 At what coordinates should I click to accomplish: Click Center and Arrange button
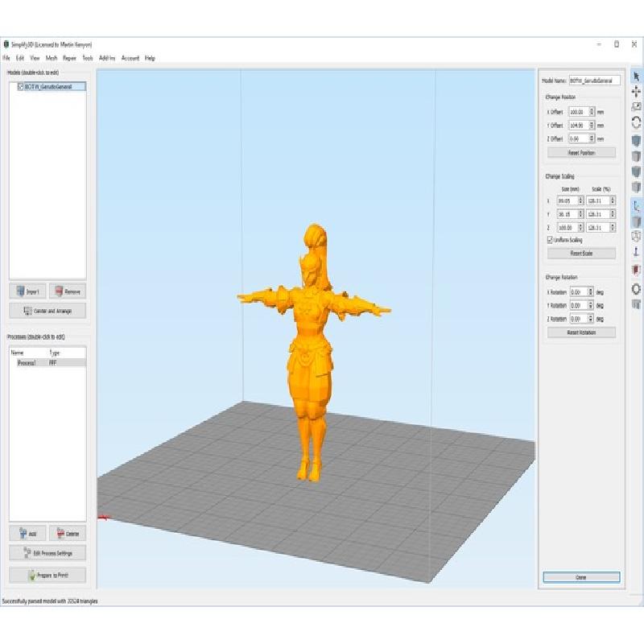pos(47,311)
